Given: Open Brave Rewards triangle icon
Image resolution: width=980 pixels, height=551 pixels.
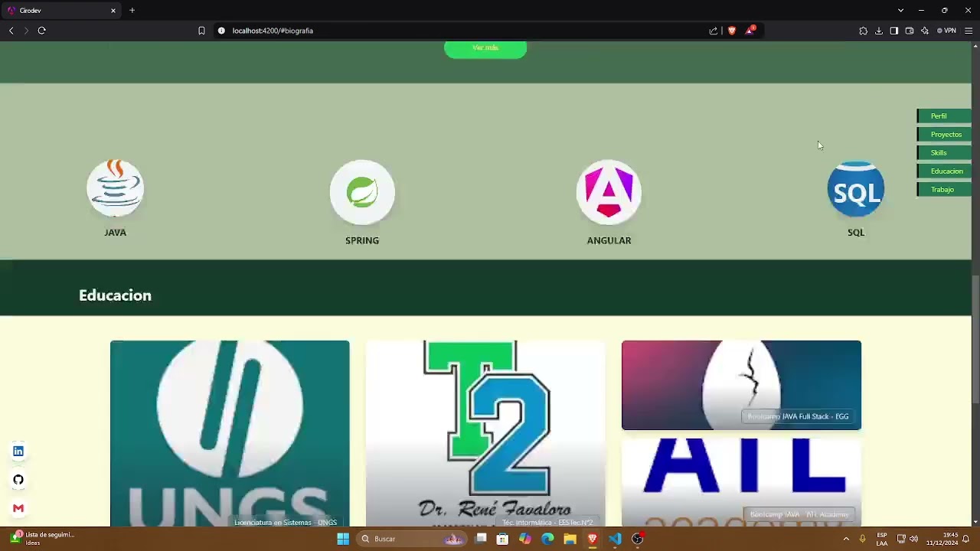Looking at the screenshot, I should tap(750, 31).
